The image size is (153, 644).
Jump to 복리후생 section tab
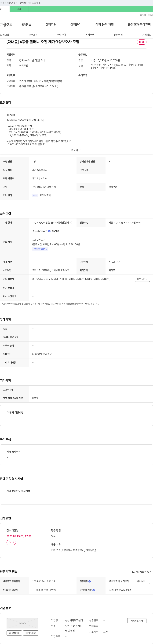click(x=90, y=35)
